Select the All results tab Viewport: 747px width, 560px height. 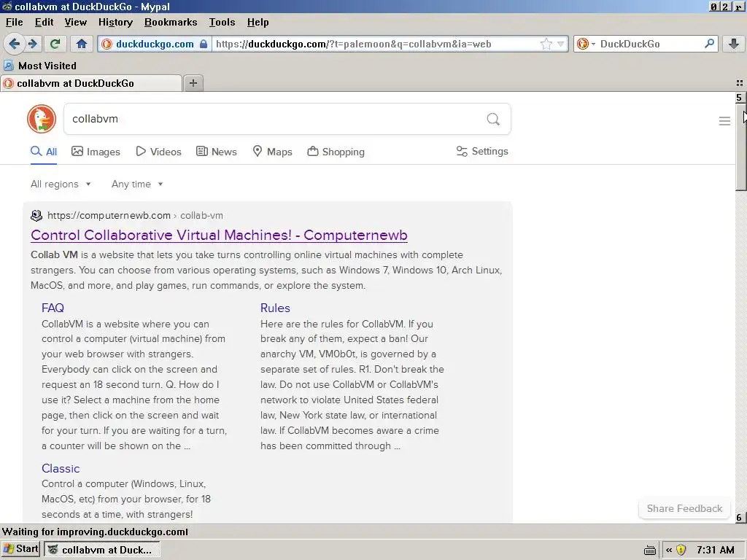pyautogui.click(x=44, y=152)
